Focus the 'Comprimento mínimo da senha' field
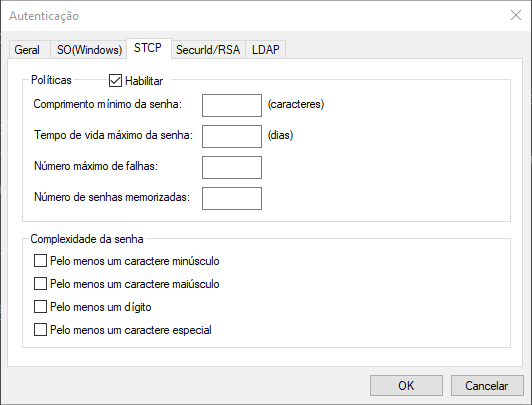The width and height of the screenshot is (532, 405). pyautogui.click(x=232, y=105)
